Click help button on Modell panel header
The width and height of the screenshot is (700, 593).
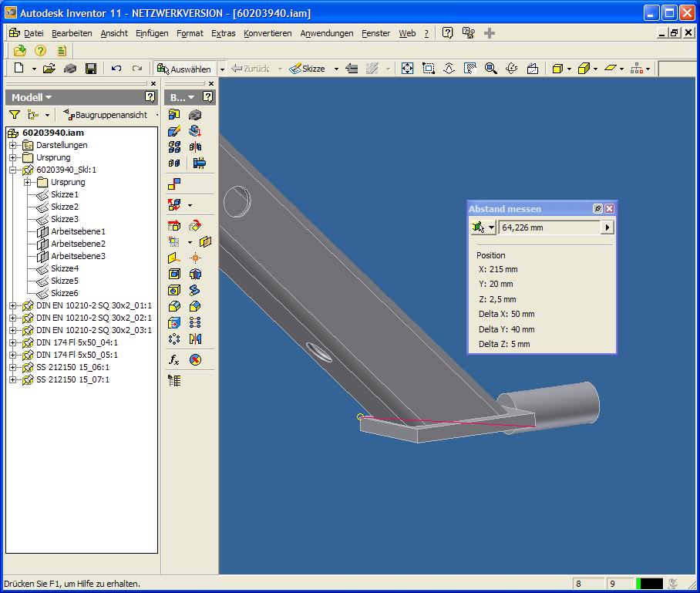[150, 97]
